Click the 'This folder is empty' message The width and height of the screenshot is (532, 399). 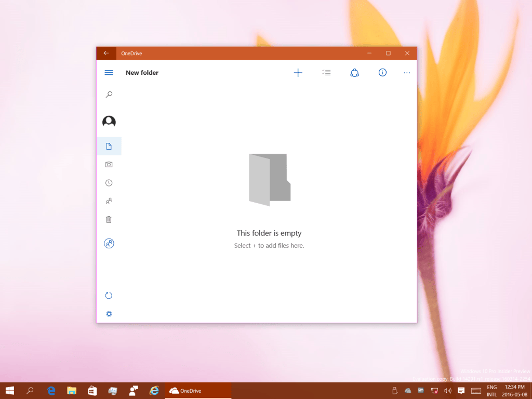pos(269,233)
